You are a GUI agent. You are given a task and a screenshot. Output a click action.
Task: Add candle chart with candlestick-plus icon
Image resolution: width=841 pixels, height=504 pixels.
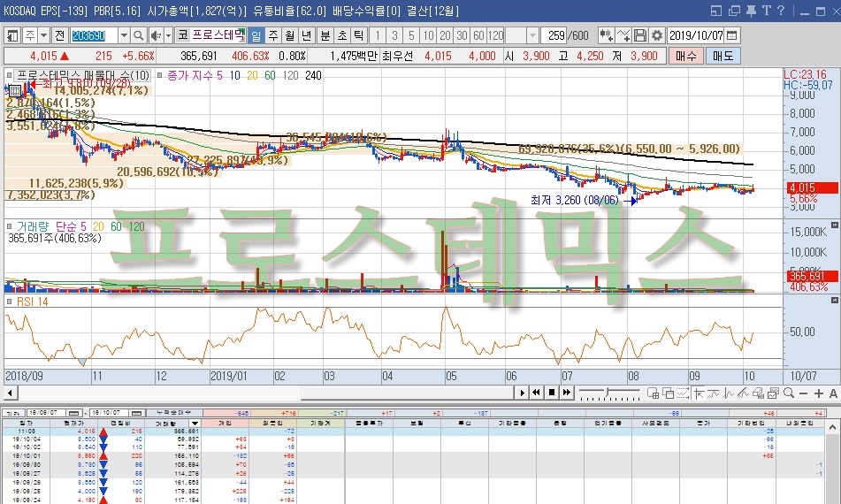point(606,36)
